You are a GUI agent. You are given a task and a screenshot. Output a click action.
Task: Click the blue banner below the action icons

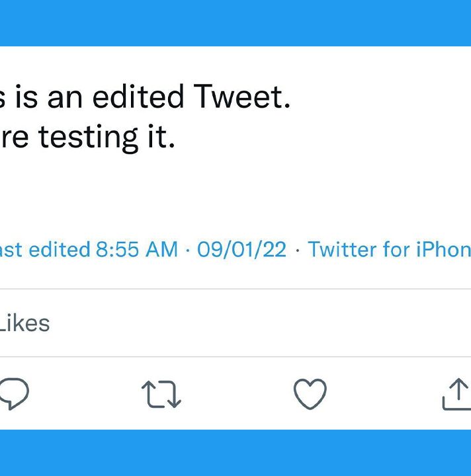235,453
